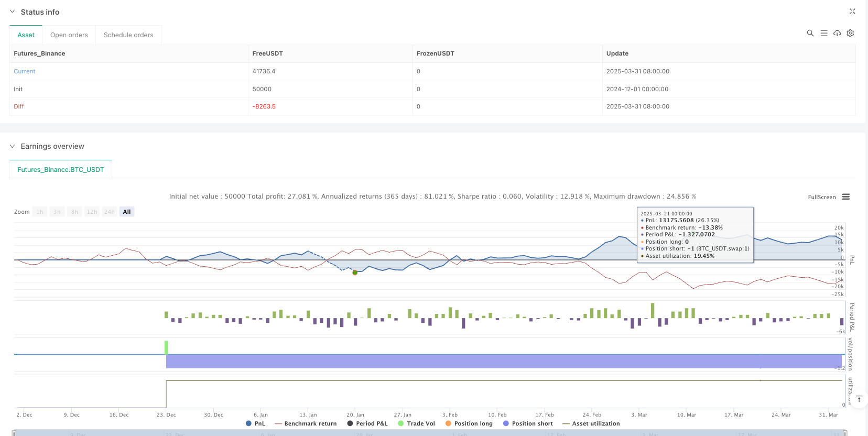Collapse the Earnings overview section
This screenshot has width=868, height=436.
point(13,146)
